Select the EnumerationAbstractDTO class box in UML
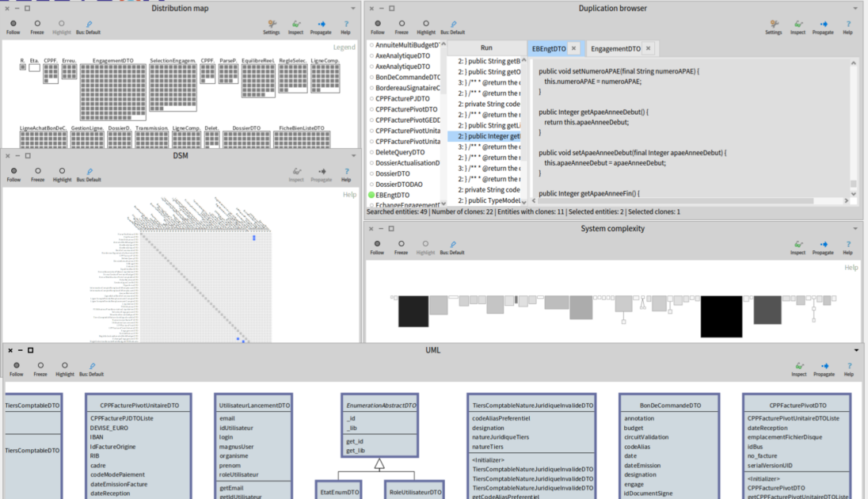Screen dimensions: 868x499 [380, 425]
